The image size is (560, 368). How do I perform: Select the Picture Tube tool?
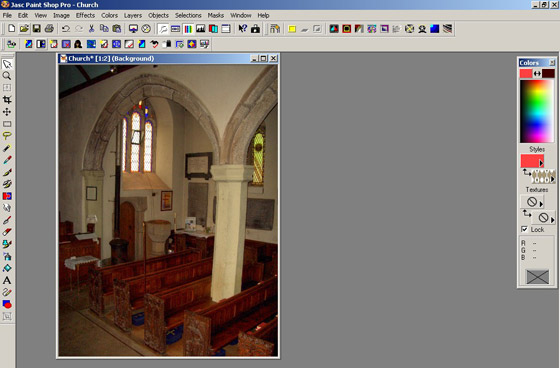tap(7, 244)
